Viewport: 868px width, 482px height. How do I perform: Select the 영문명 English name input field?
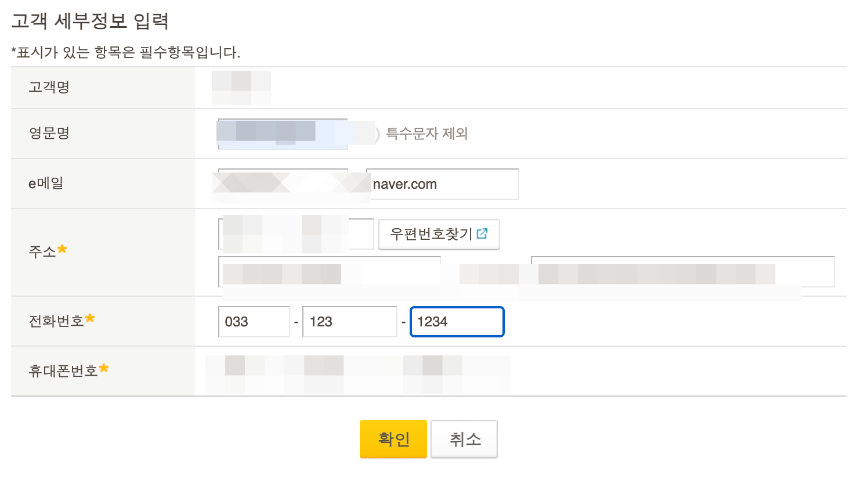[284, 132]
